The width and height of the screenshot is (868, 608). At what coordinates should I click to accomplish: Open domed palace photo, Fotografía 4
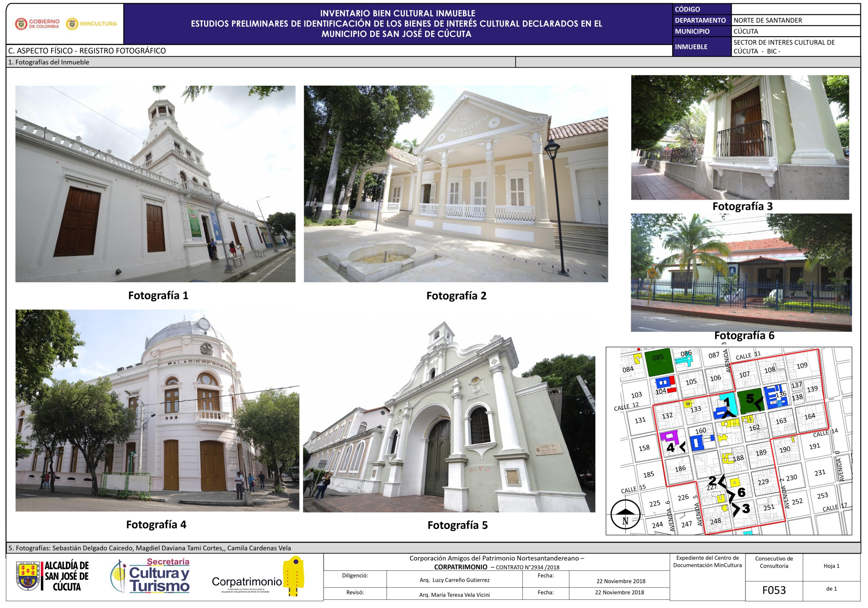pos(157,410)
